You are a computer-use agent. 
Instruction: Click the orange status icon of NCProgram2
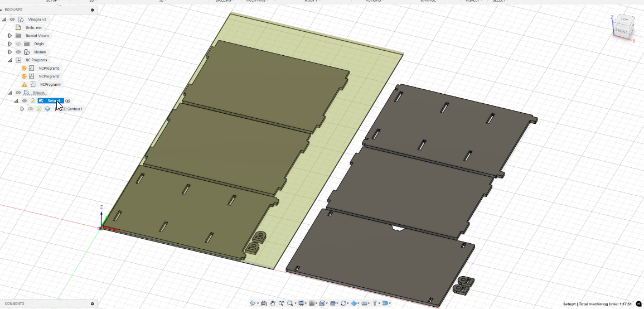[x=24, y=76]
